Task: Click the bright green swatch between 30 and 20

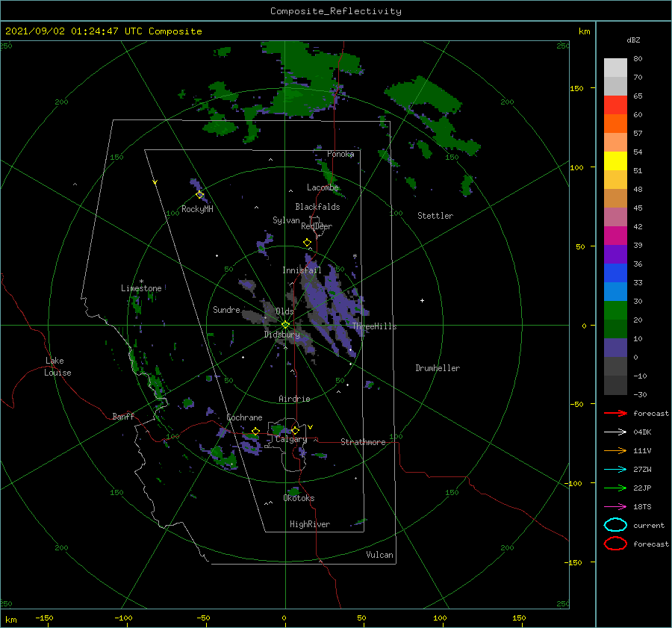Action: click(x=615, y=311)
